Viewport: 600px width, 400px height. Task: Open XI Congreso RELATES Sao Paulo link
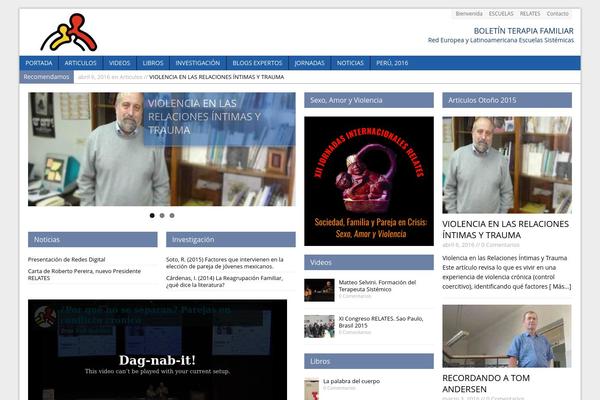[381, 322]
